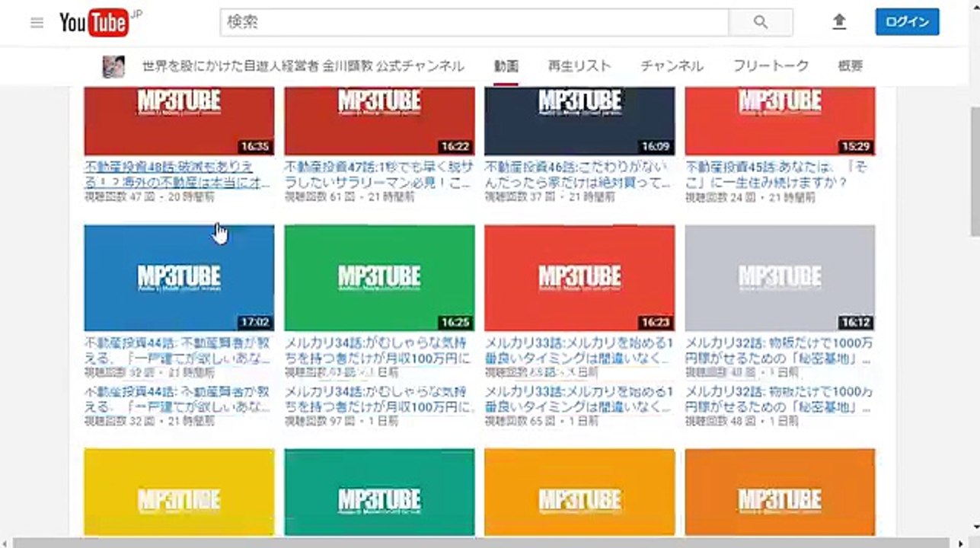Click the gray thumbnail showing 16:12
The height and width of the screenshot is (548, 980).
coord(780,278)
